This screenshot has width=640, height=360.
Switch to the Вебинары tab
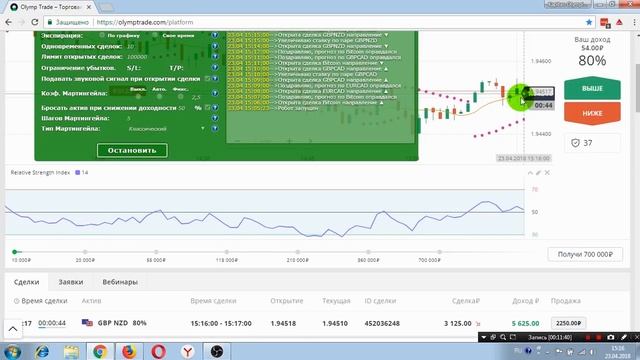(120, 282)
